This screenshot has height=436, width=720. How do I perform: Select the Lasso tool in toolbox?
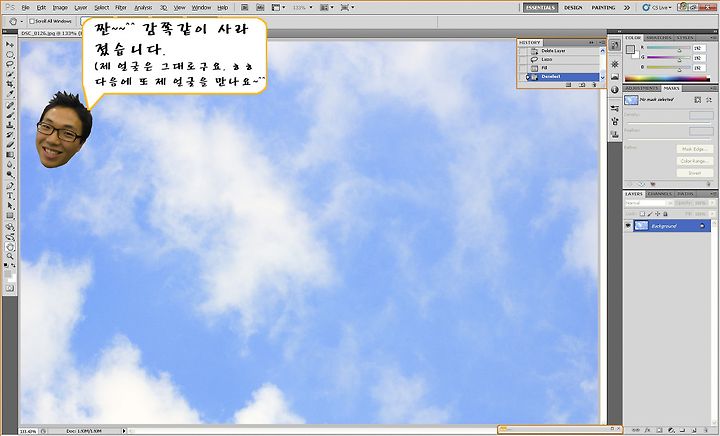[10, 65]
